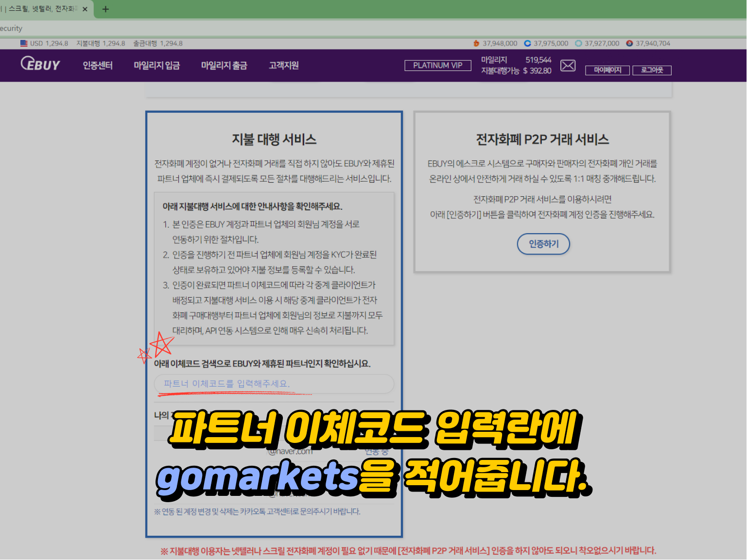Open 고객지원 menu
The width and height of the screenshot is (747, 560).
(284, 66)
